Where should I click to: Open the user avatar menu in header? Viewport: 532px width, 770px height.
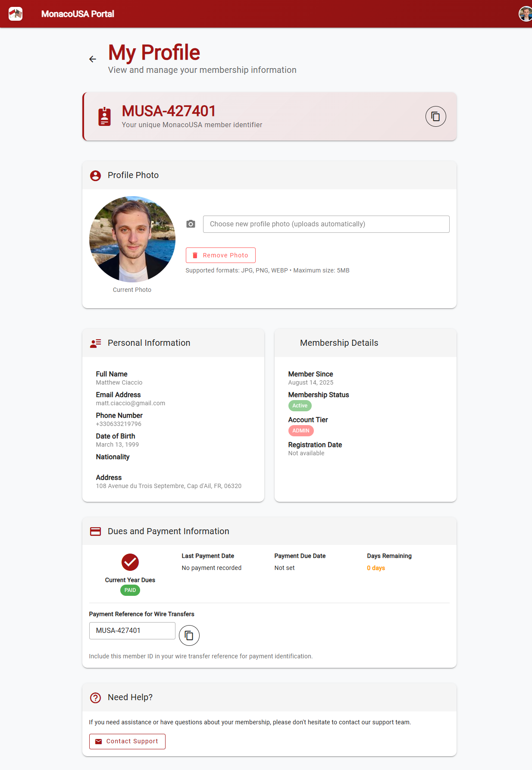point(525,14)
